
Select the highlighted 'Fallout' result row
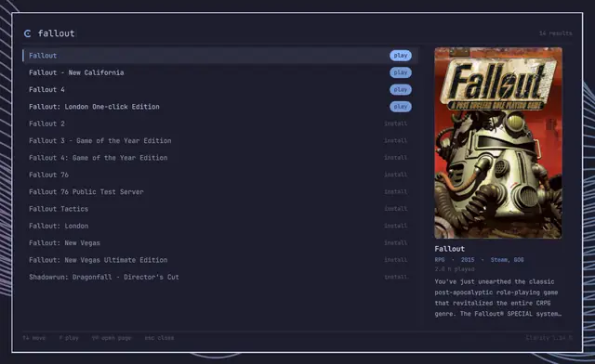point(220,56)
